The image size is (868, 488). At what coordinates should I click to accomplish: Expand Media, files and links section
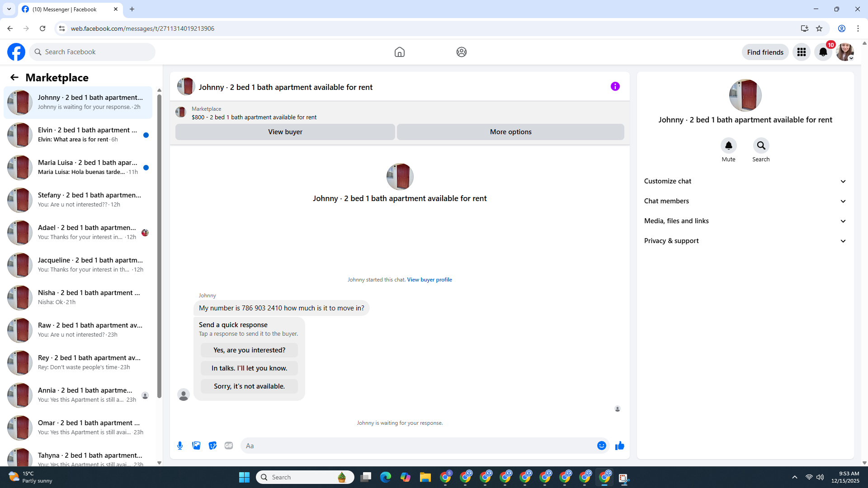click(x=745, y=221)
